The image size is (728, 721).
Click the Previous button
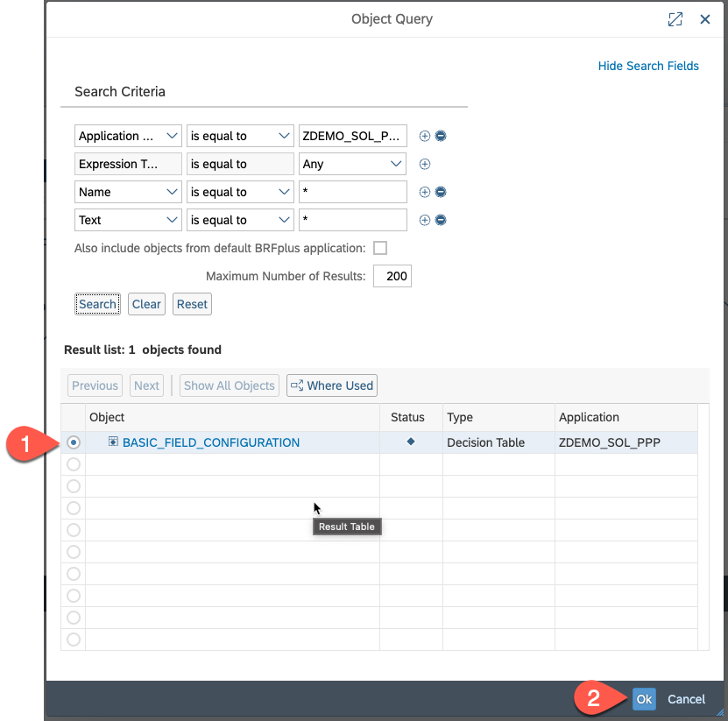pos(95,385)
